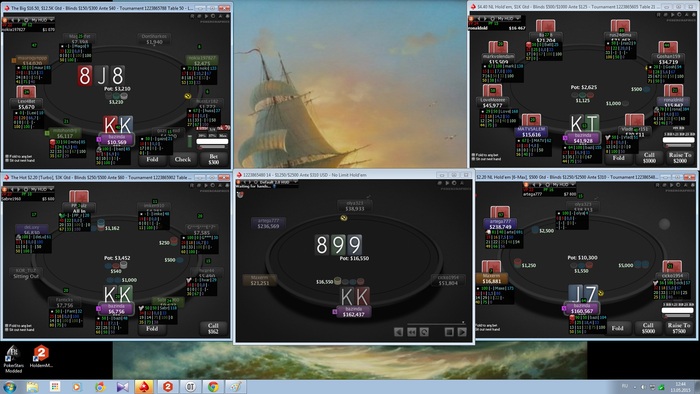Screen dimensions: 700x394
Task: Click orange HUD icon in The Big table
Action: click(x=6, y=20)
